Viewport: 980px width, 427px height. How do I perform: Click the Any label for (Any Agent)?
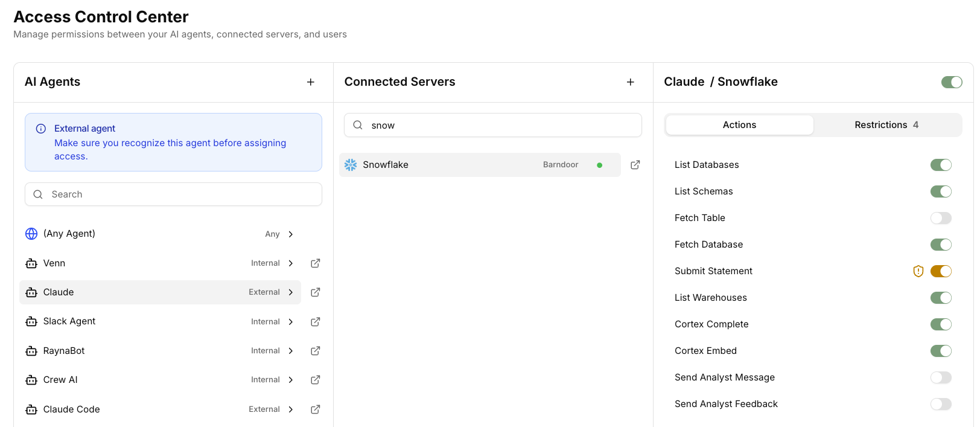click(x=272, y=234)
